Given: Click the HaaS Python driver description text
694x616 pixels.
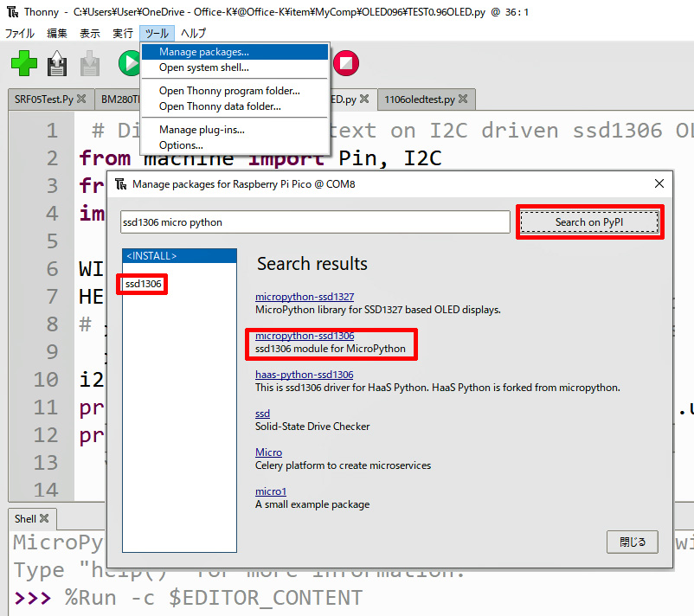Looking at the screenshot, I should pyautogui.click(x=438, y=388).
